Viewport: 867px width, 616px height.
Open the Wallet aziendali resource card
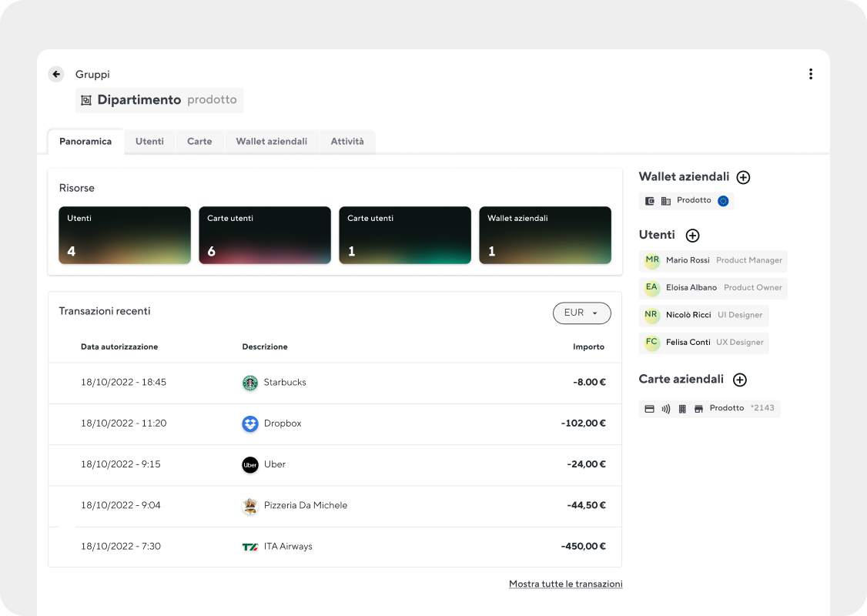[x=545, y=235]
